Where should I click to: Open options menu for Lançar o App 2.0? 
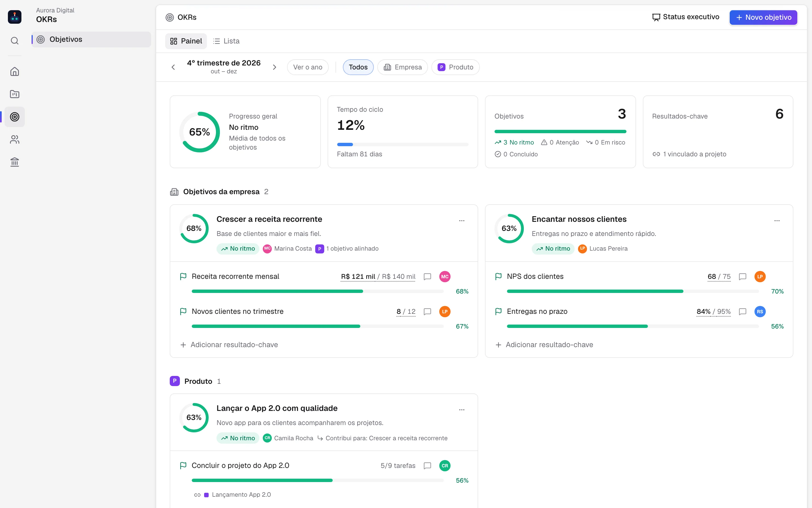[x=462, y=410]
